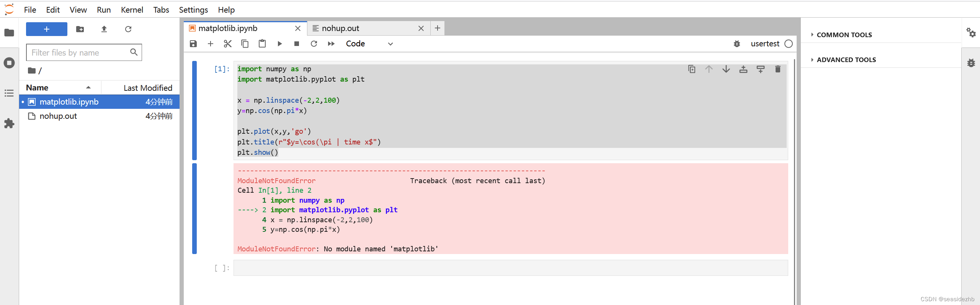
Task: Insert a cell above icon
Action: click(743, 69)
